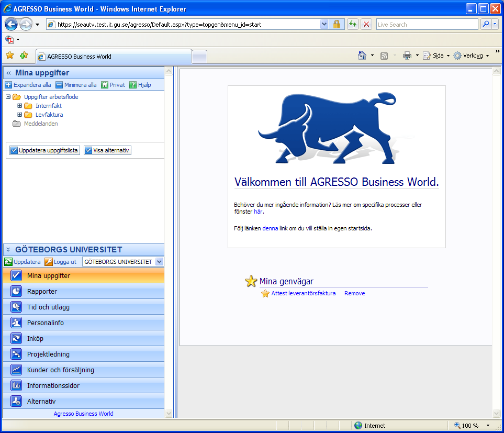Open the recent pages dropdown arrow

[x=37, y=25]
